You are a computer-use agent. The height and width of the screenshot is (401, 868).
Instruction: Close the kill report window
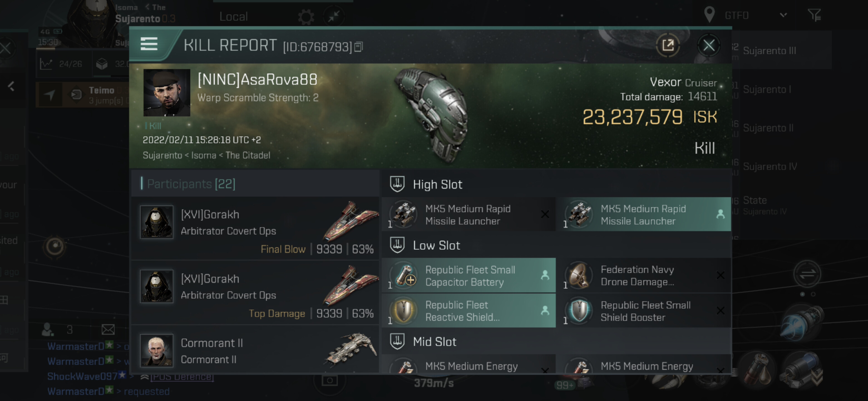point(709,45)
